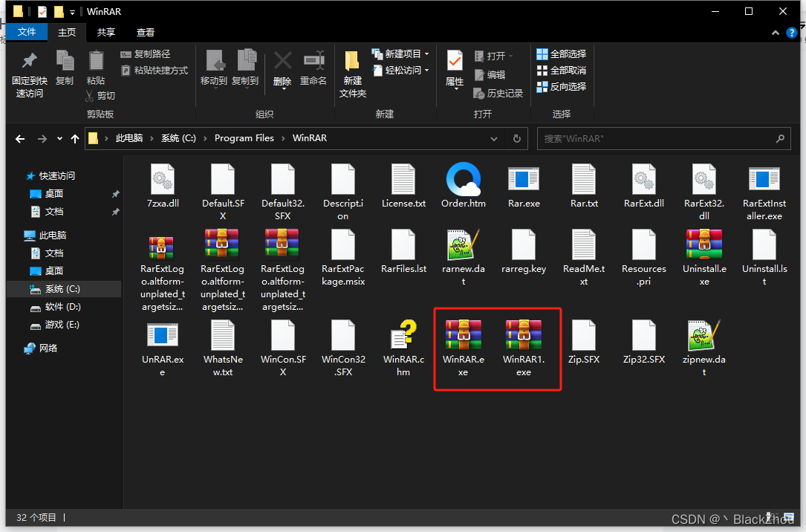Image resolution: width=806 pixels, height=532 pixels.
Task: Open History from ribbon
Action: (x=498, y=94)
